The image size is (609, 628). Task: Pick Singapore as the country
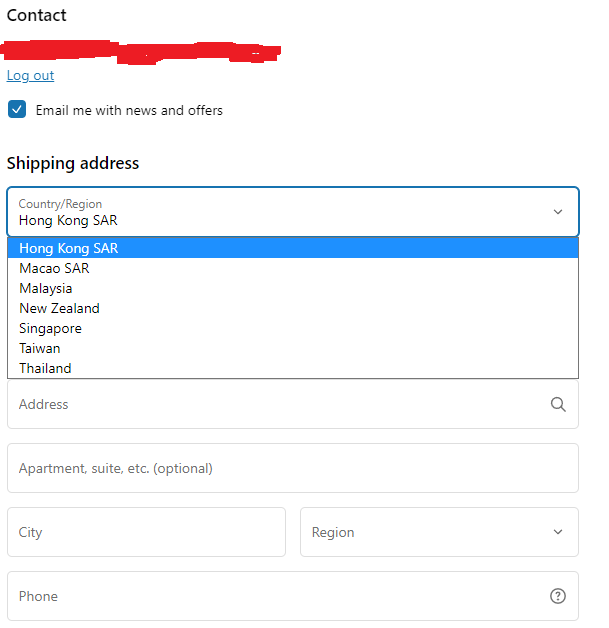click(x=293, y=328)
